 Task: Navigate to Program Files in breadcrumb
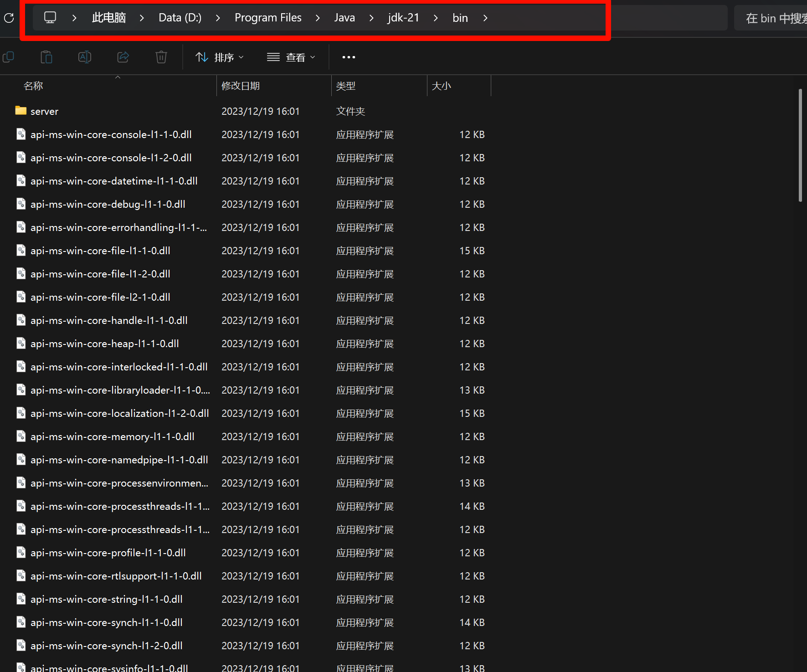coord(268,18)
